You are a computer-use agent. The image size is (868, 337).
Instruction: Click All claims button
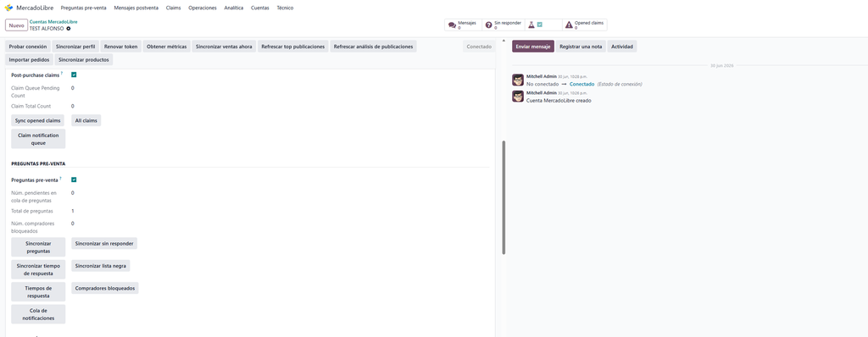tap(86, 120)
